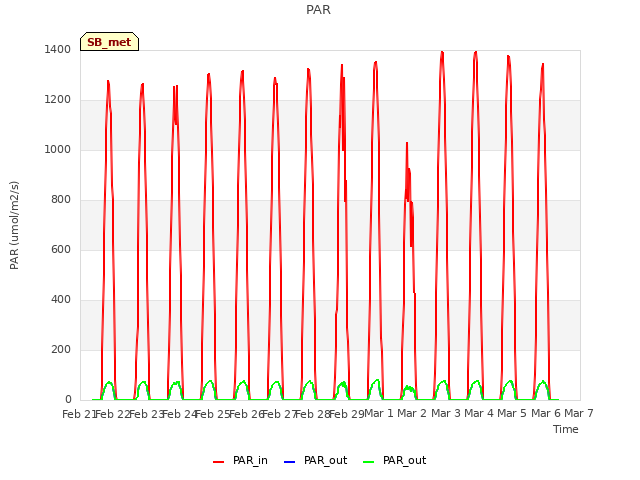Screen dimensions: 640x480
Task: Click the Feb 29 x-axis label
Action: pyautogui.click(x=346, y=414)
